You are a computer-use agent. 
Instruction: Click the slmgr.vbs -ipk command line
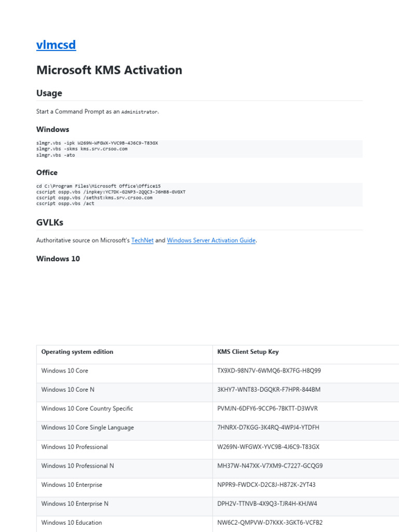pyautogui.click(x=97, y=143)
